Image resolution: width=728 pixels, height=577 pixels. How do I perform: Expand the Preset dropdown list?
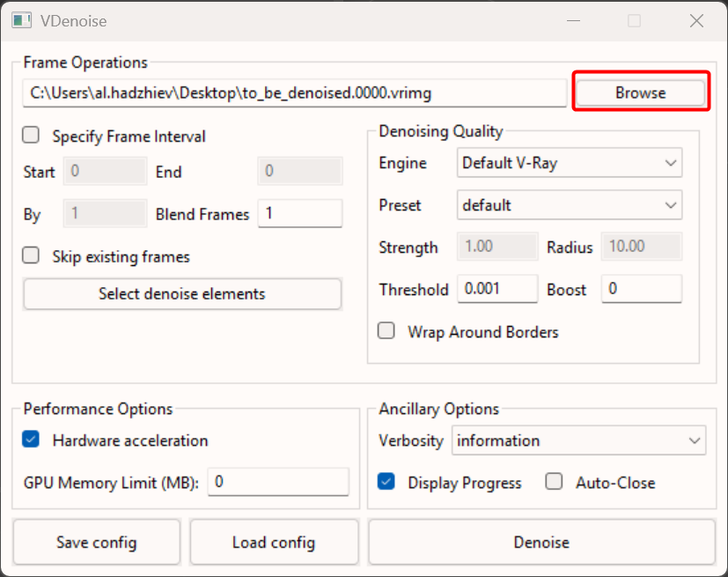tap(570, 205)
